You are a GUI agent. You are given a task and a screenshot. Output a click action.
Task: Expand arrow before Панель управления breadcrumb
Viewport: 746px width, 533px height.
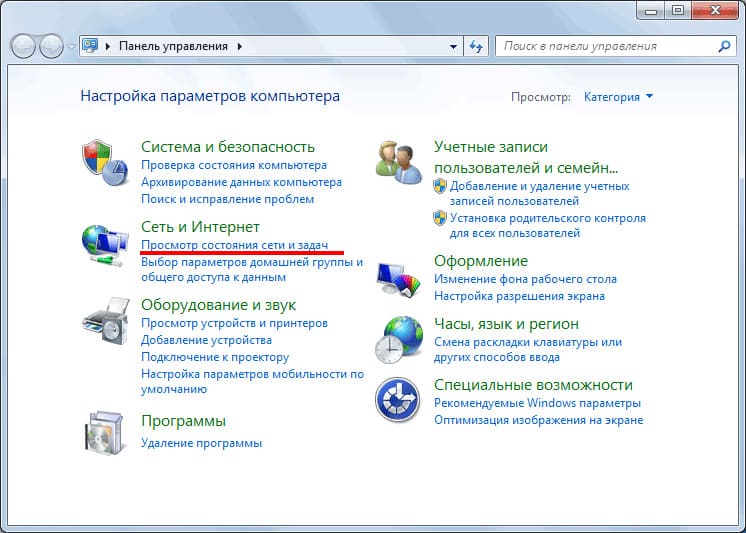pyautogui.click(x=108, y=46)
